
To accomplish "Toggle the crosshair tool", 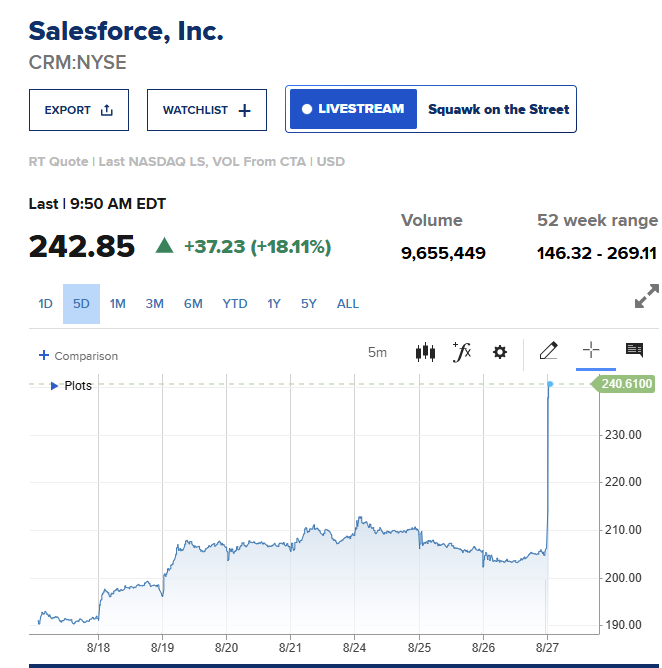I will [591, 350].
